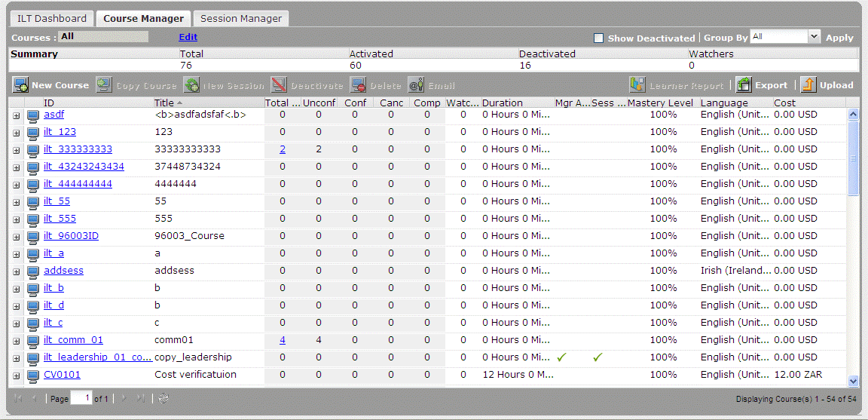This screenshot has height=420, width=868.
Task: Click the Apply button
Action: [839, 38]
